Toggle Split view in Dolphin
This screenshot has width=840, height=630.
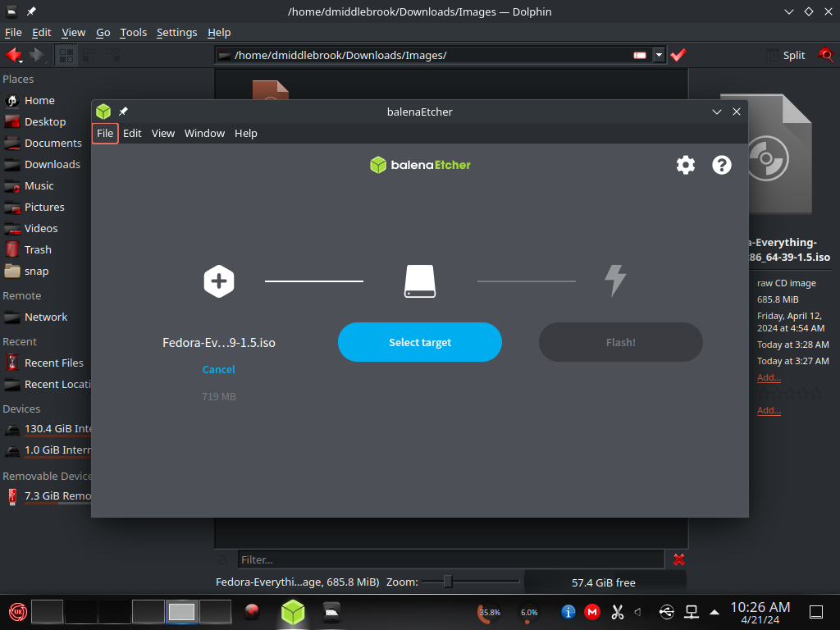[785, 55]
